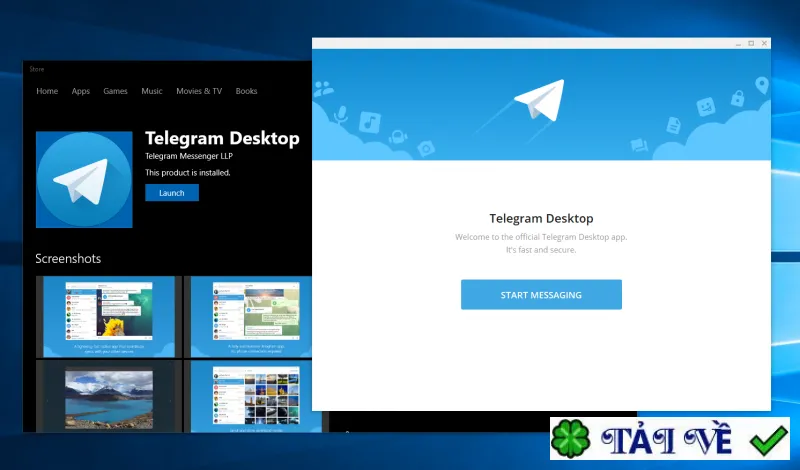This screenshot has width=800, height=470.
Task: Click the Telegram Desktop app logo tile
Action: pos(84,180)
